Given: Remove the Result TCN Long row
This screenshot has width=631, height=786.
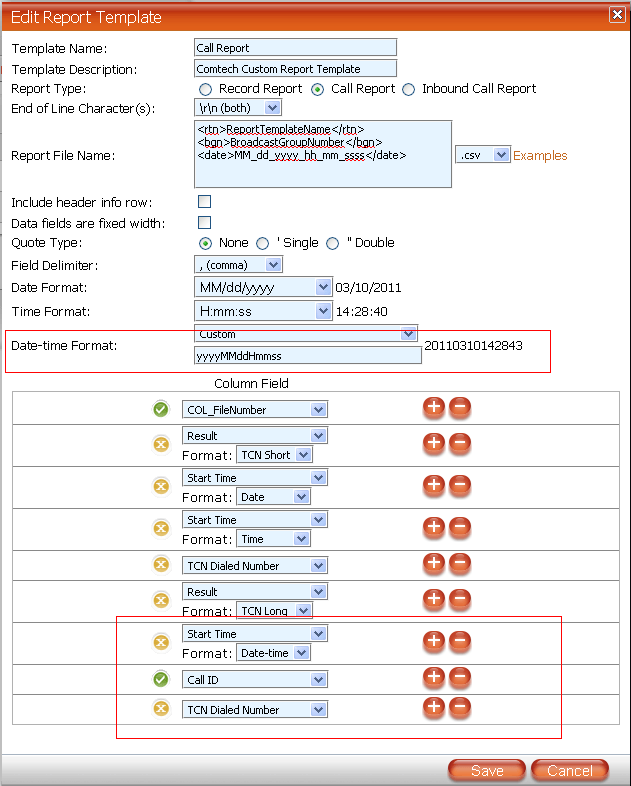Looking at the screenshot, I should pyautogui.click(x=460, y=599).
